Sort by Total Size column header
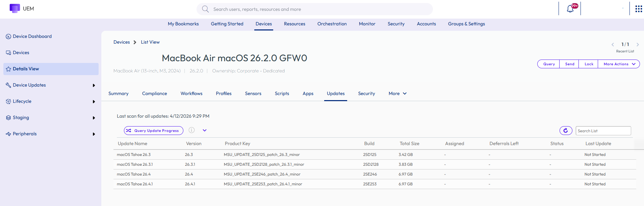This screenshot has height=206, width=644. pyautogui.click(x=409, y=144)
